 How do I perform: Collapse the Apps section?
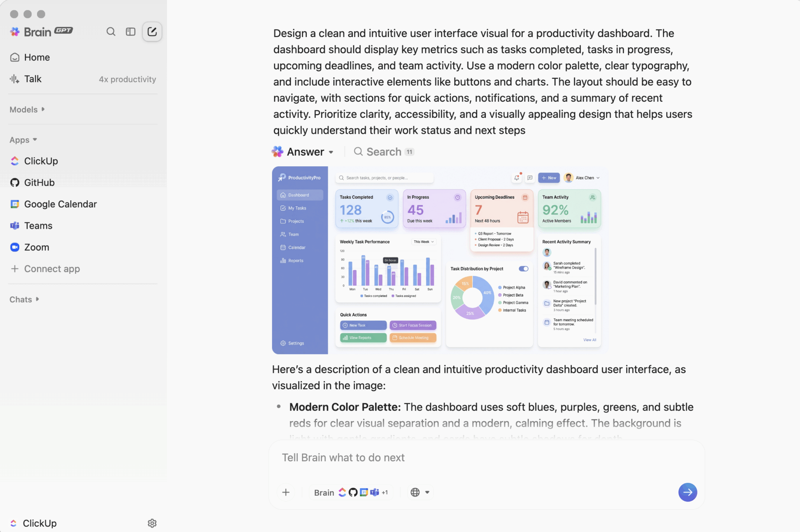23,140
